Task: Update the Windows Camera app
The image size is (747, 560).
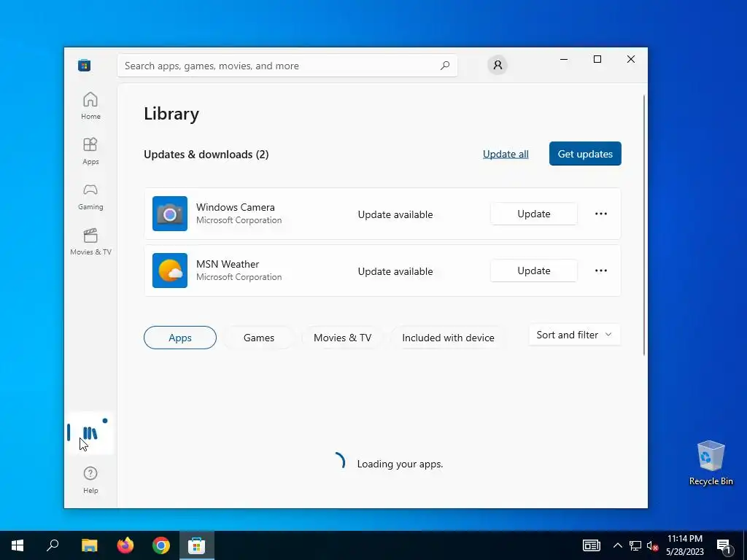Action: (x=533, y=214)
